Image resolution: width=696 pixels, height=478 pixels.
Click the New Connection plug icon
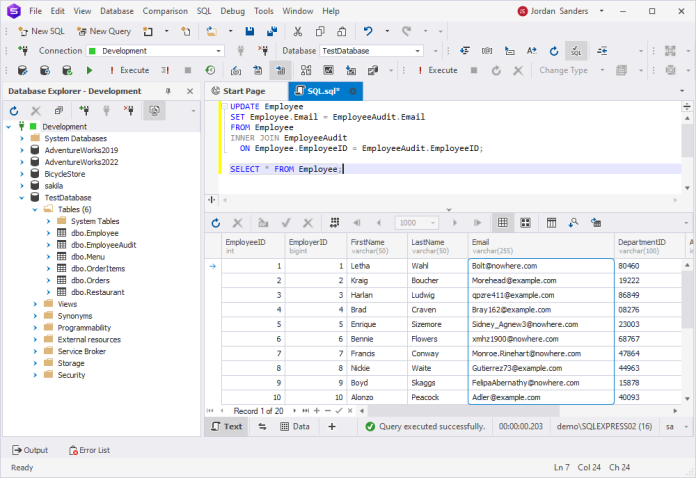[x=84, y=111]
